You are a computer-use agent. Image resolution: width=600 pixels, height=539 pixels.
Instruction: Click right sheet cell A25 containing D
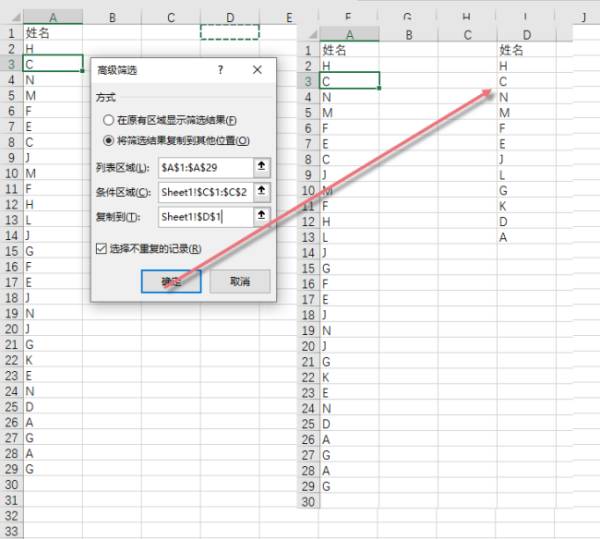coord(349,424)
